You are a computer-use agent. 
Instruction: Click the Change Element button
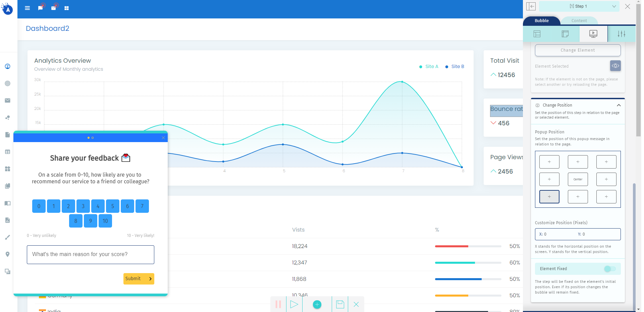[578, 50]
